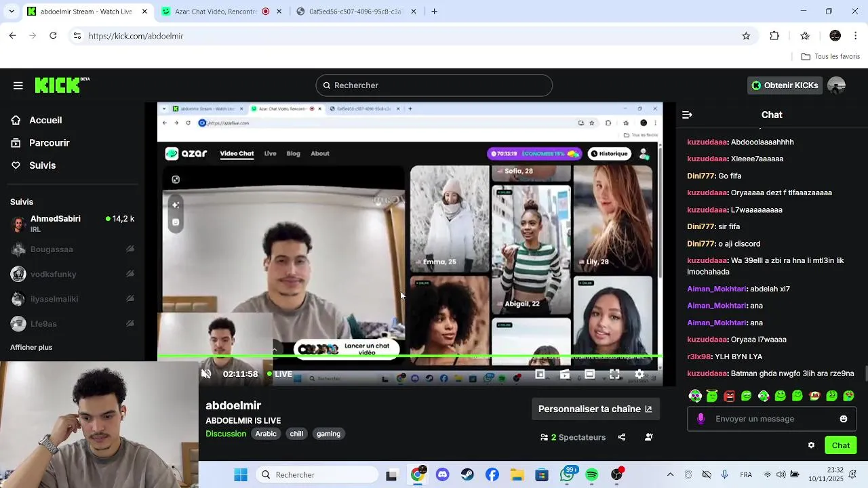
Task: Go back in browser history
Action: click(12, 36)
